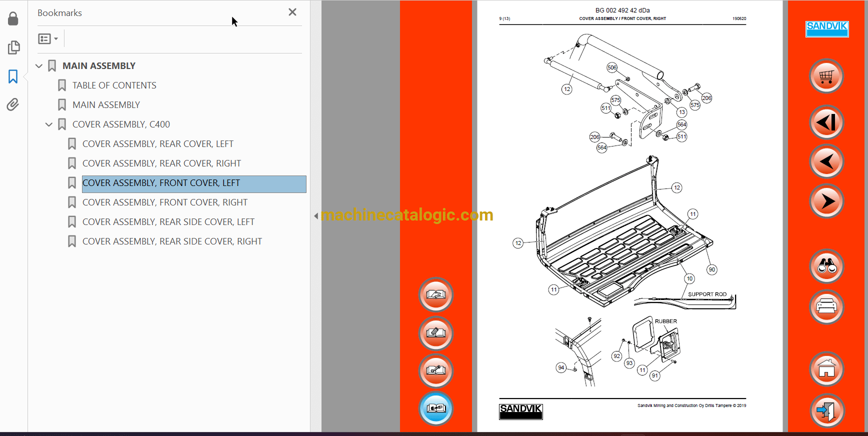Exit the catalog with door button
This screenshot has height=436, width=868.
(x=826, y=411)
